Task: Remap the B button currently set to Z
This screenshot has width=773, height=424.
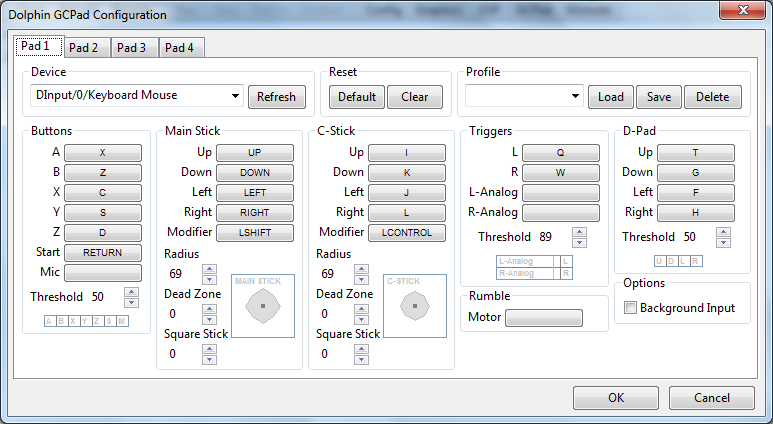Action: 103,173
